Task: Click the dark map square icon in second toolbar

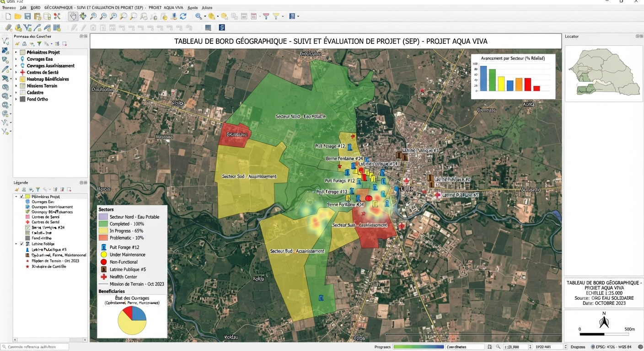Action: 208,27
